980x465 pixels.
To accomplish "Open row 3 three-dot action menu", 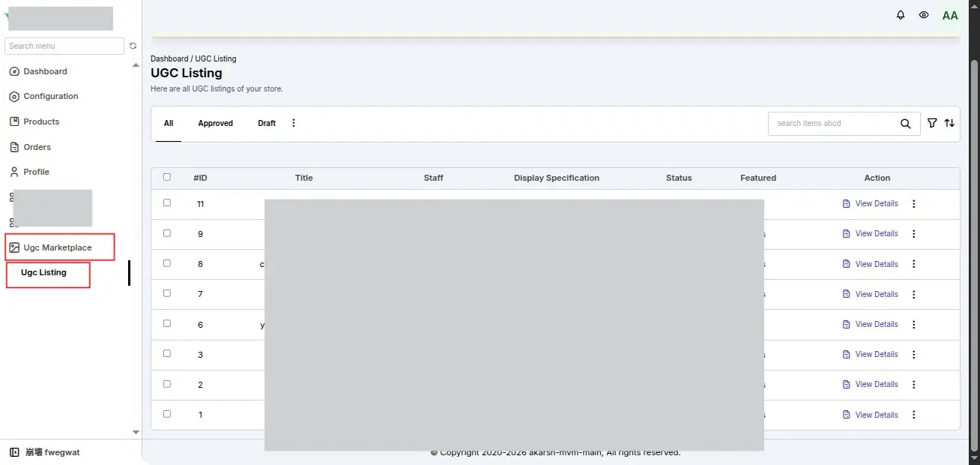I will click(x=913, y=355).
